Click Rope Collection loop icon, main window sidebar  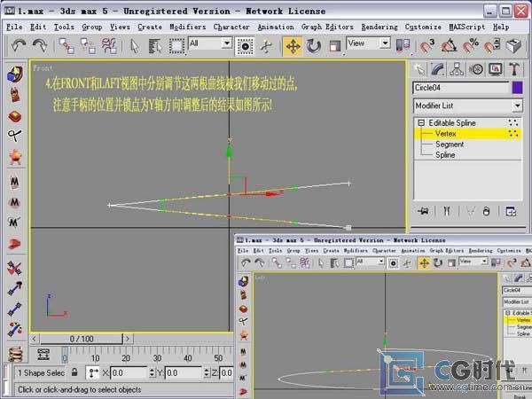coord(14,136)
